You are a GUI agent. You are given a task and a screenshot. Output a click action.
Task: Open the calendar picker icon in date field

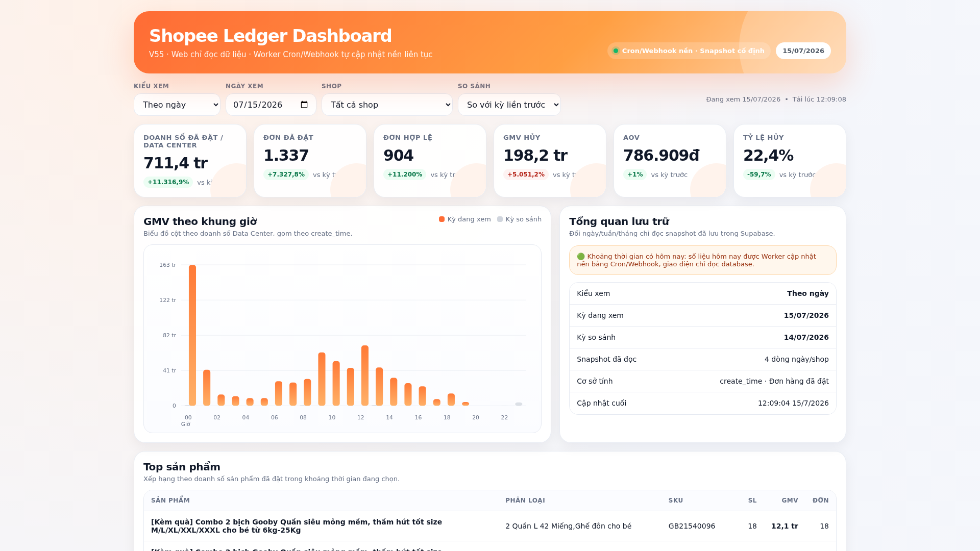coord(304,105)
